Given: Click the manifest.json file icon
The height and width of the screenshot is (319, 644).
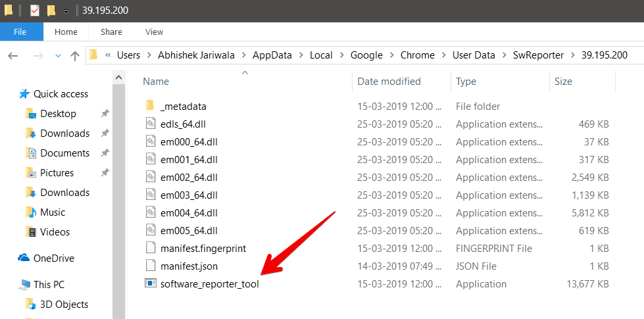Looking at the screenshot, I should [x=150, y=266].
